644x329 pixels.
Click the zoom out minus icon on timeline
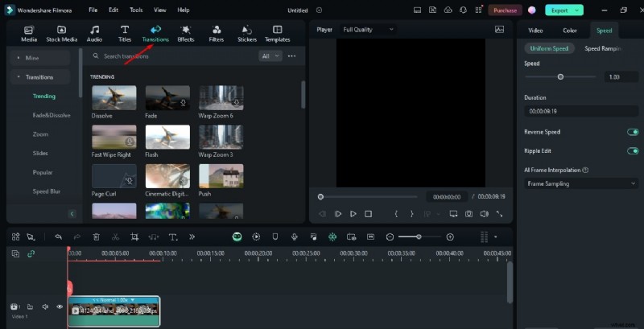click(x=390, y=236)
